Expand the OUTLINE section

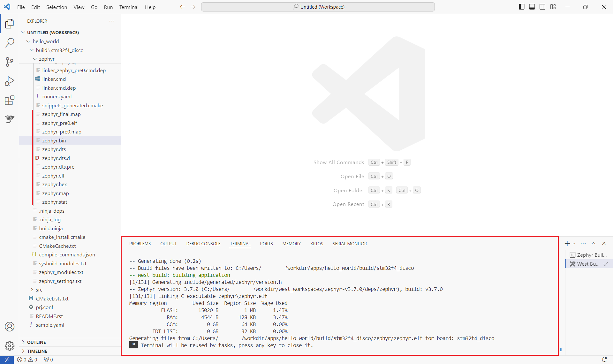pos(36,342)
